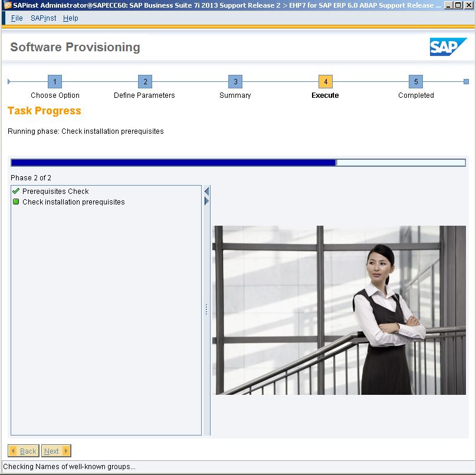Viewport: 476px width, 475px height.
Task: Select the Check installation prerequisites row
Action: 106,202
